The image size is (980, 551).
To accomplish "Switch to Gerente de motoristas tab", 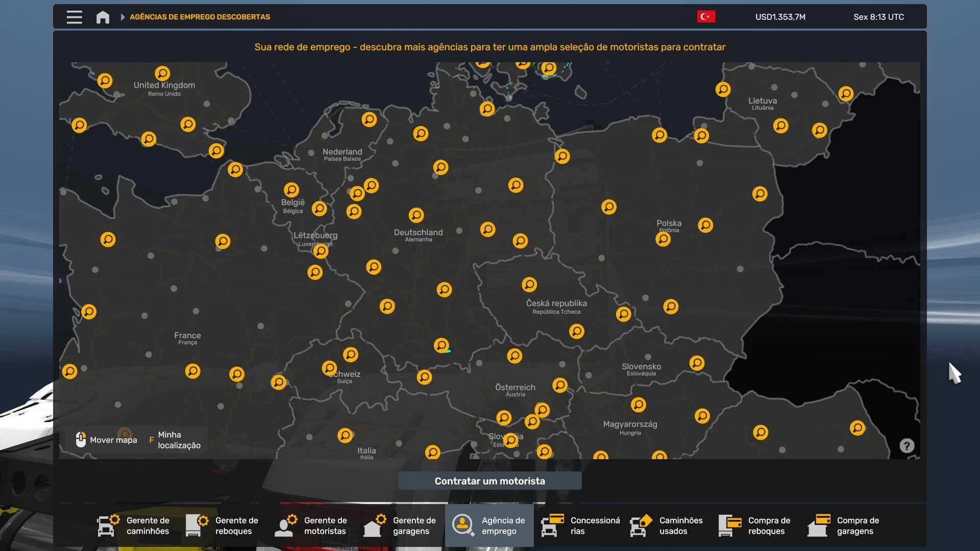I will [312, 525].
